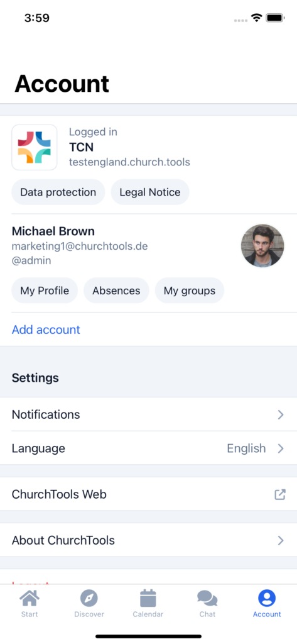Image resolution: width=297 pixels, height=644 pixels.
Task: Tap the Wi-Fi status icon
Action: pos(257,18)
